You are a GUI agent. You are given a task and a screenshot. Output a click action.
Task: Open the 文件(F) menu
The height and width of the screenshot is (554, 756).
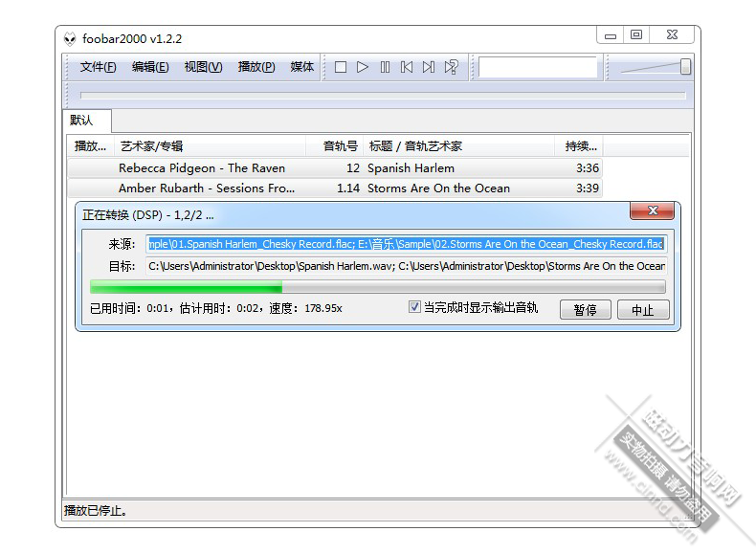click(x=98, y=67)
